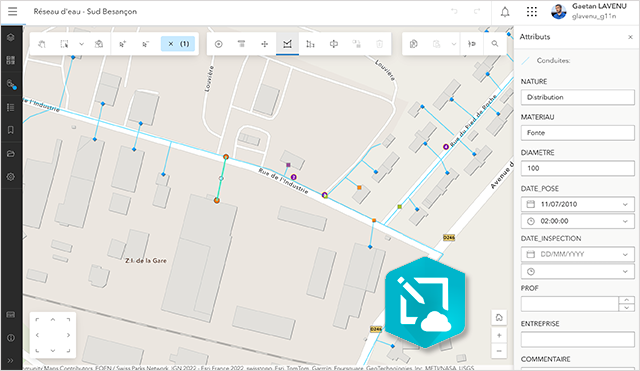Open the Bookmarks panel in sidebar
This screenshot has width=640, height=371.
(x=11, y=130)
